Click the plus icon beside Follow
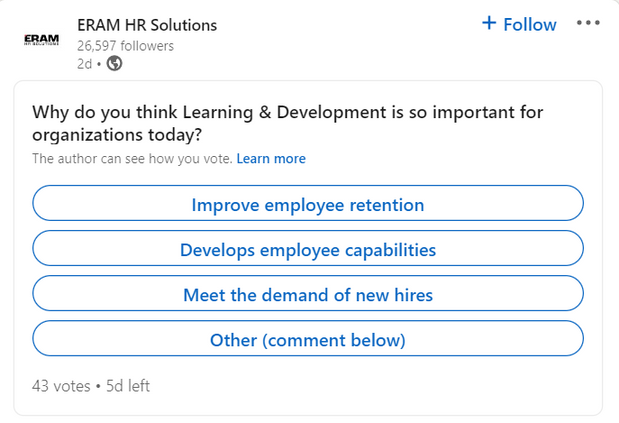The image size is (619, 423). 489,23
